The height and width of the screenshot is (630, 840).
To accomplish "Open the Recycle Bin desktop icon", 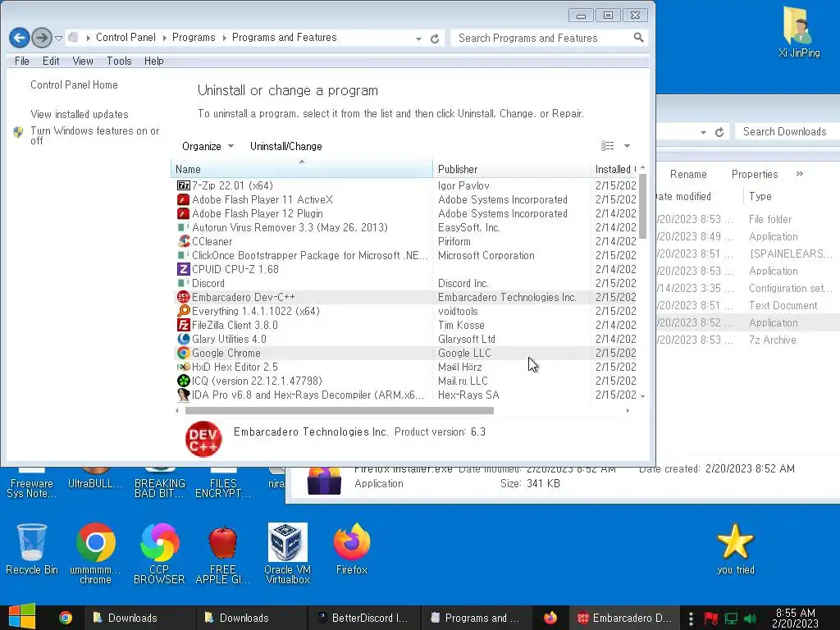I will (x=32, y=549).
